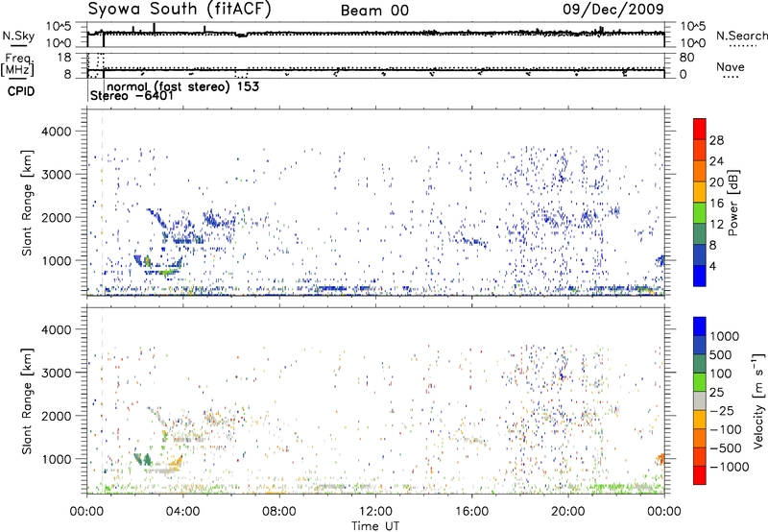Click the 'Beam 00' label
Screen dimensions: 768x532
coord(374,11)
